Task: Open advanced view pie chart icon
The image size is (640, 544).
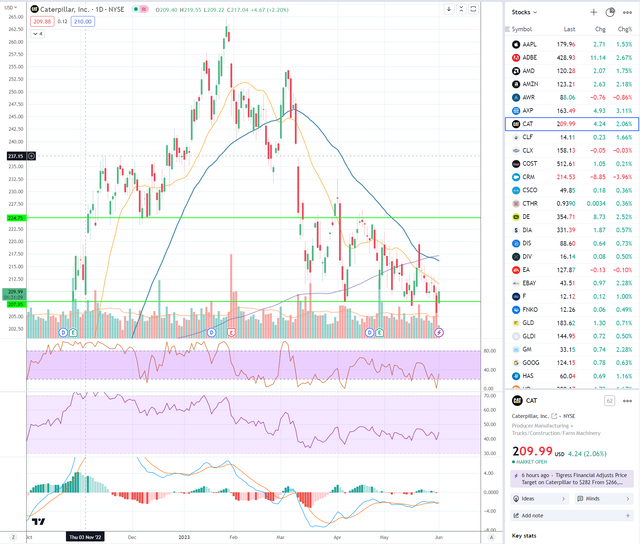Action: tap(610, 12)
